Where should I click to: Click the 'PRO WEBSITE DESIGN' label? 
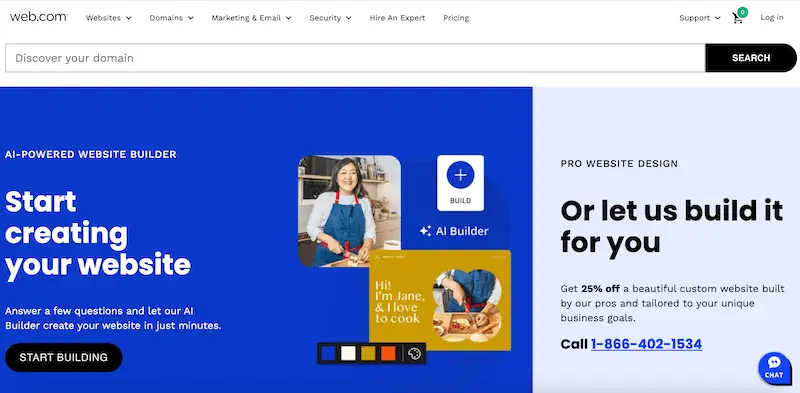click(x=619, y=164)
